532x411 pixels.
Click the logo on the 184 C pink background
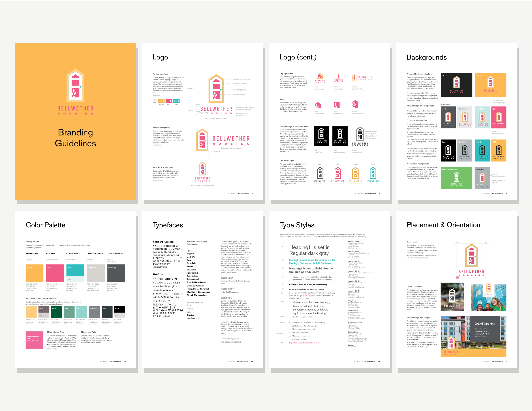(499, 118)
